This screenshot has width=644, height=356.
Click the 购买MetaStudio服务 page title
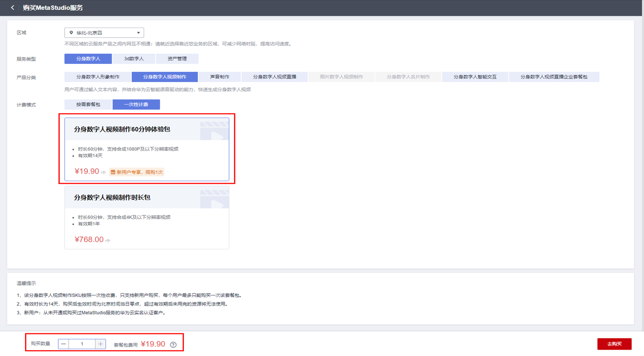click(x=53, y=8)
